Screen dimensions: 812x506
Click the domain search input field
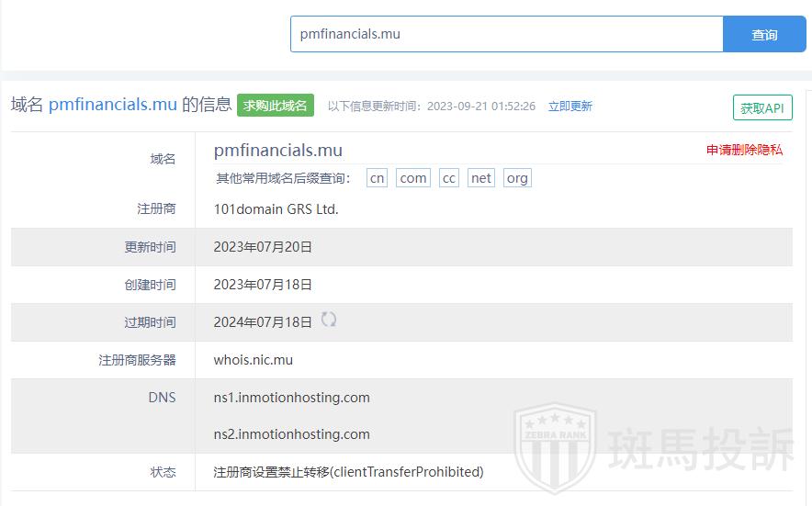[506, 34]
